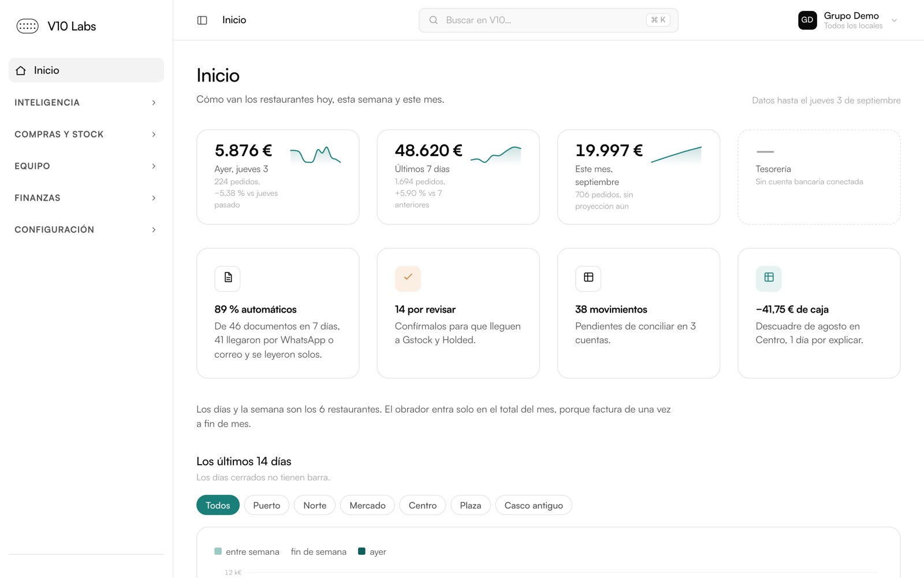924x578 pixels.
Task: Click the Buscar en V10 search field
Action: [x=548, y=20]
